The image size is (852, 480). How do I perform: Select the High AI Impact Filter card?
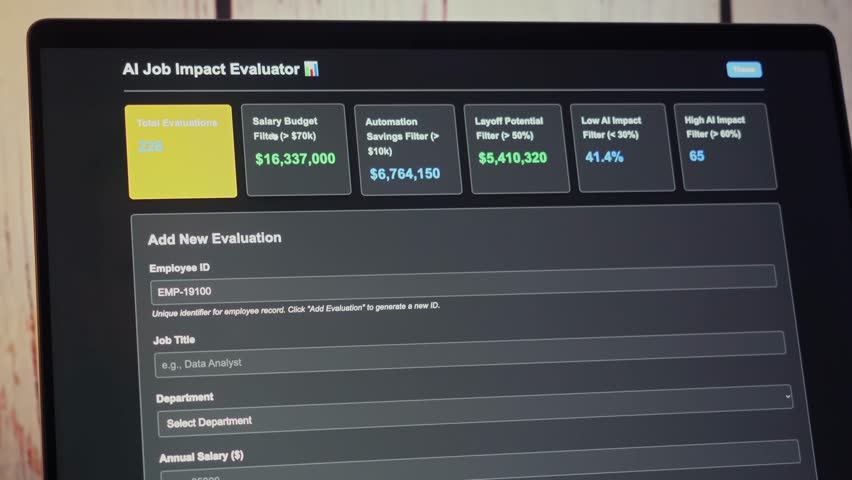click(x=725, y=147)
